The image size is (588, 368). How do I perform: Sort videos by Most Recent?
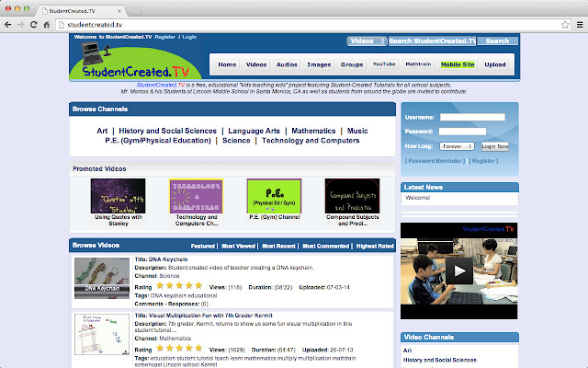[x=279, y=246]
